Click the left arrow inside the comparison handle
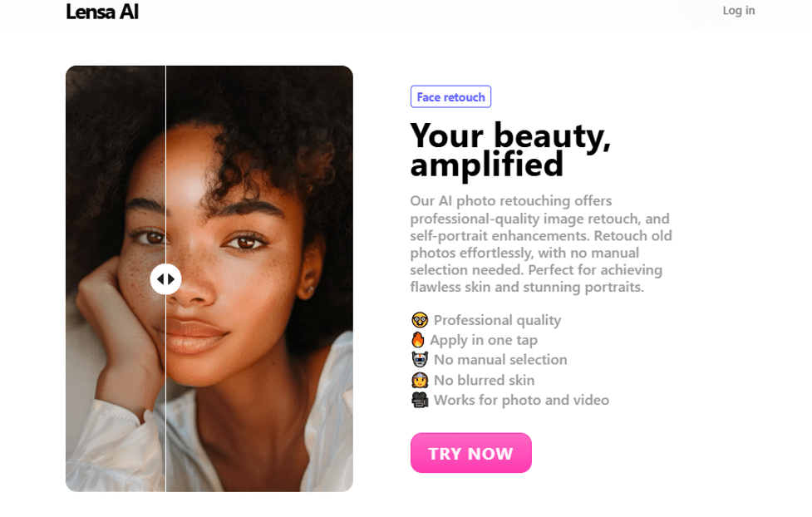Image resolution: width=812 pixels, height=517 pixels. click(x=161, y=279)
